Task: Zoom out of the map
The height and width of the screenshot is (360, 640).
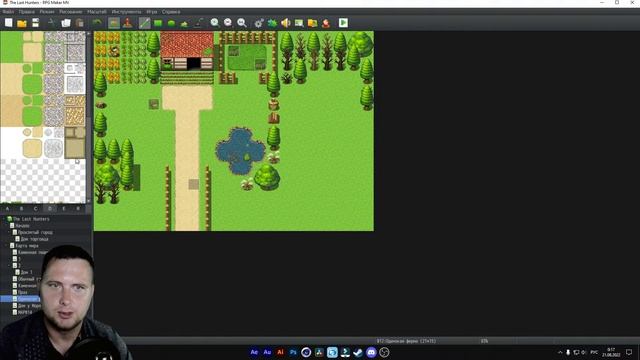Action: coord(228,23)
